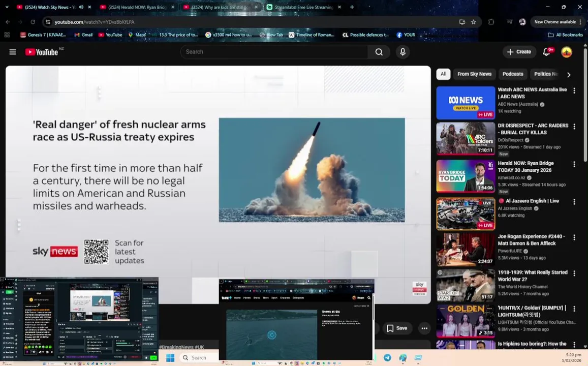The image size is (588, 366).
Task: Click the install app icon in address bar
Action: [462, 22]
